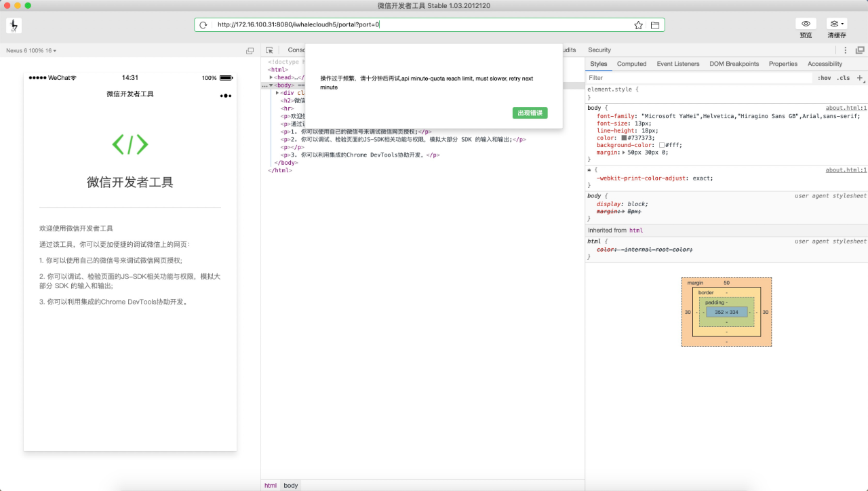
Task: Open the DOM Breakpoints tab
Action: tap(734, 64)
